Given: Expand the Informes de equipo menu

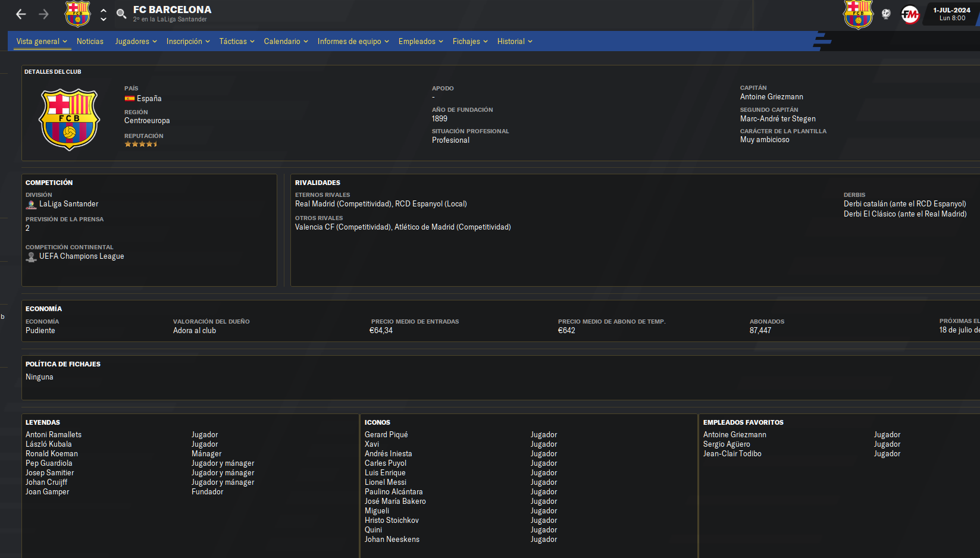Looking at the screenshot, I should tap(353, 41).
